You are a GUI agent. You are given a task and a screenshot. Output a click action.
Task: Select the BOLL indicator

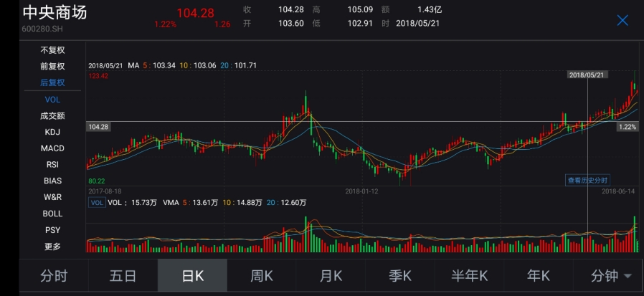pyautogui.click(x=52, y=214)
